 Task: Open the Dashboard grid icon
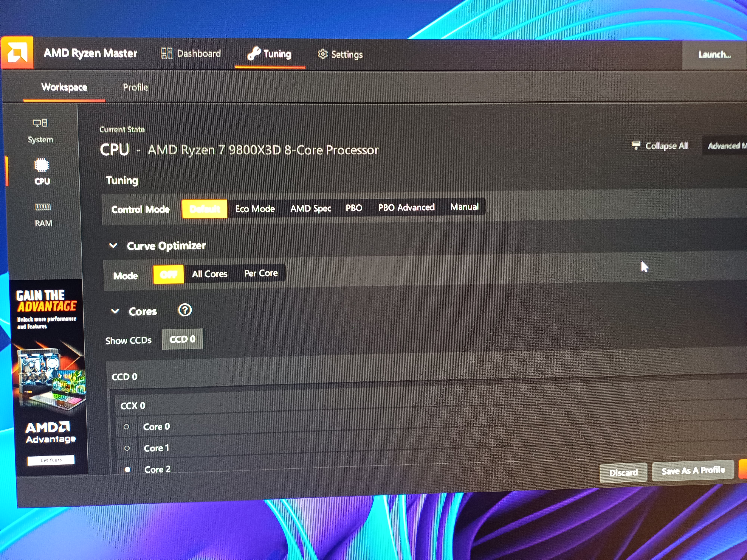click(167, 53)
